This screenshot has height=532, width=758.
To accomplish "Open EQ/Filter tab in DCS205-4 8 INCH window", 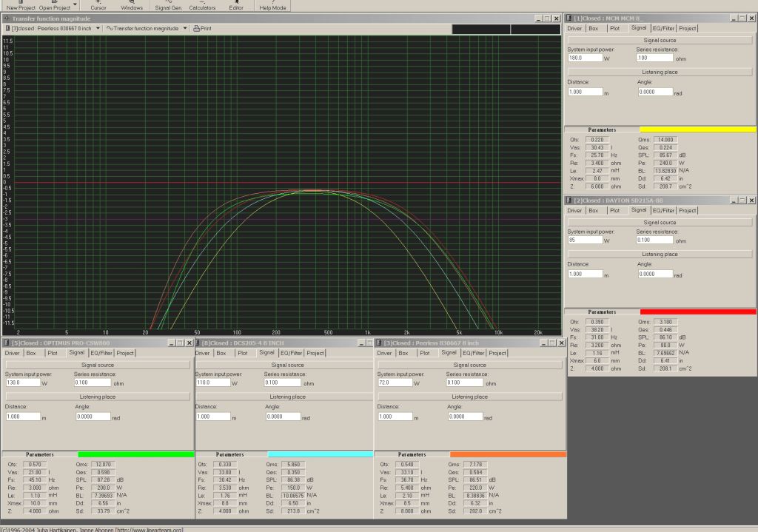I will [x=291, y=353].
